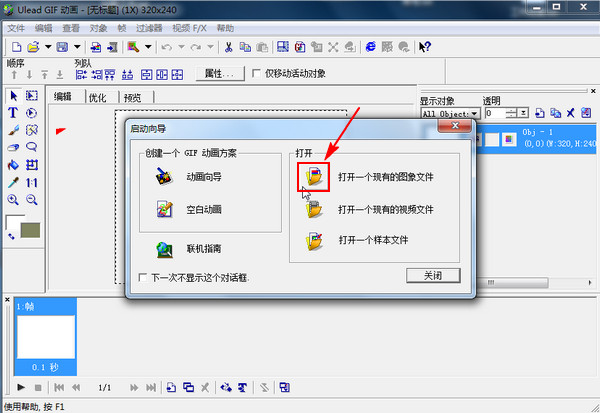Open the 过滤器 menu
Screen dimensions: 600x413
click(x=149, y=28)
